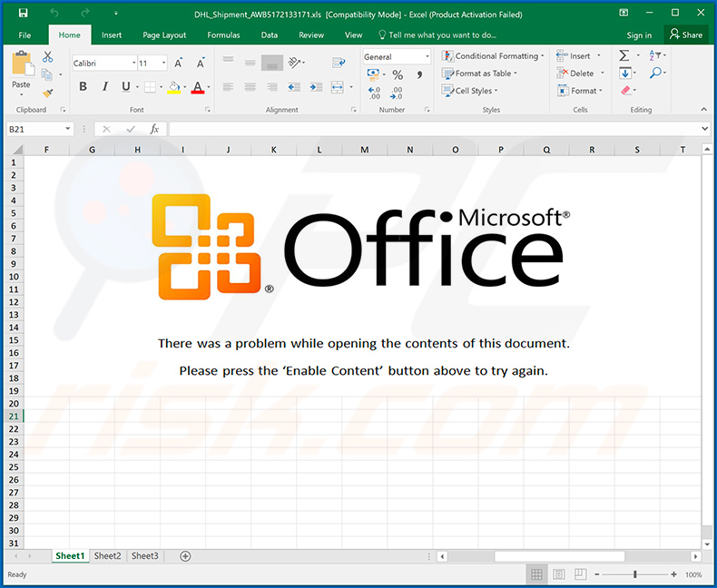Viewport: 717px width, 588px height.
Task: Switch to Page Break Preview icon
Action: click(x=581, y=574)
